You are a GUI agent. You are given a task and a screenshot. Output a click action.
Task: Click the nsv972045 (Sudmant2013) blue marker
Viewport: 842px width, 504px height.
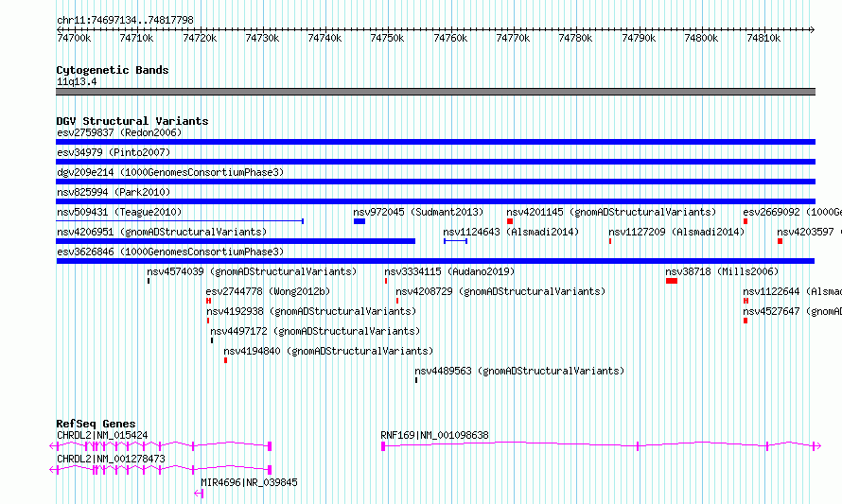pos(360,221)
